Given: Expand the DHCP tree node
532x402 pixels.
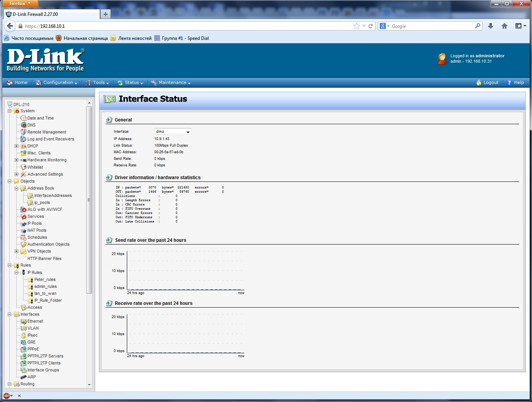Looking at the screenshot, I should pos(17,146).
